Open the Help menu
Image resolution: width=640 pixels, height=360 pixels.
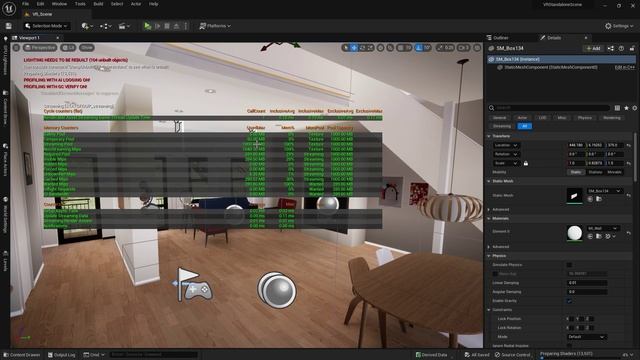153,4
